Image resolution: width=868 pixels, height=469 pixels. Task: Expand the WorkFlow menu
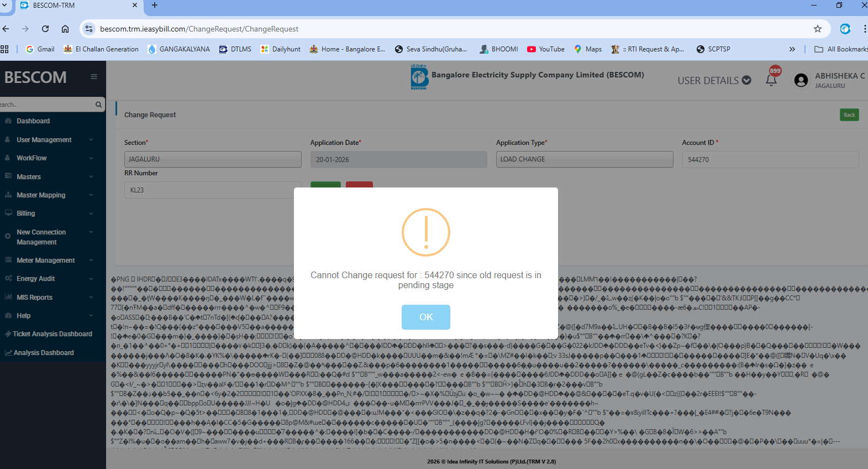[31, 158]
